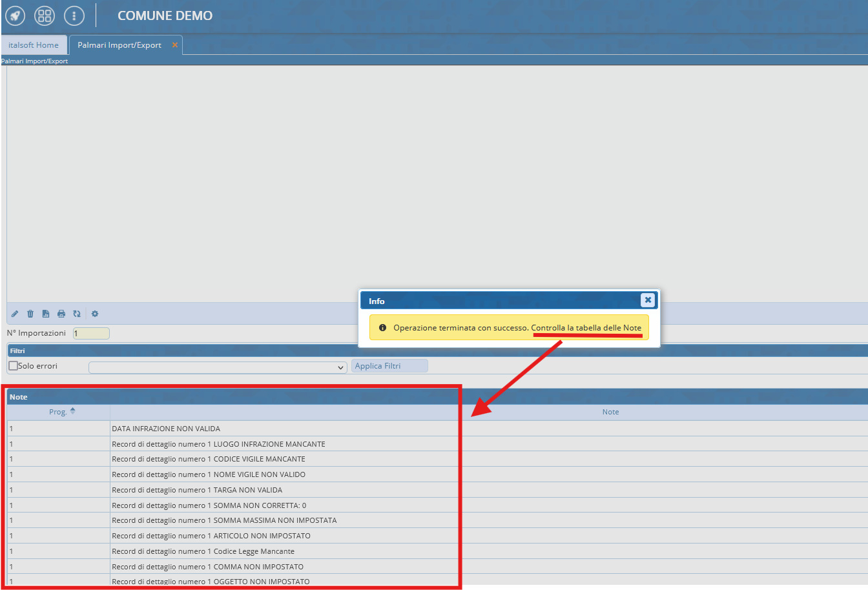Switch to the italsoft Home tab
This screenshot has height=590, width=868.
pyautogui.click(x=34, y=45)
